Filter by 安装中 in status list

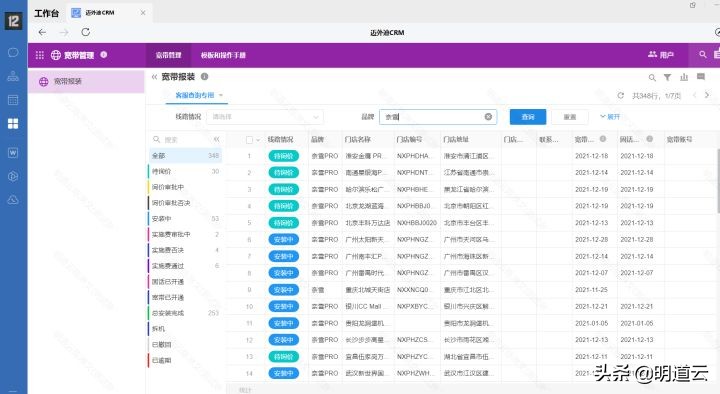(186, 219)
